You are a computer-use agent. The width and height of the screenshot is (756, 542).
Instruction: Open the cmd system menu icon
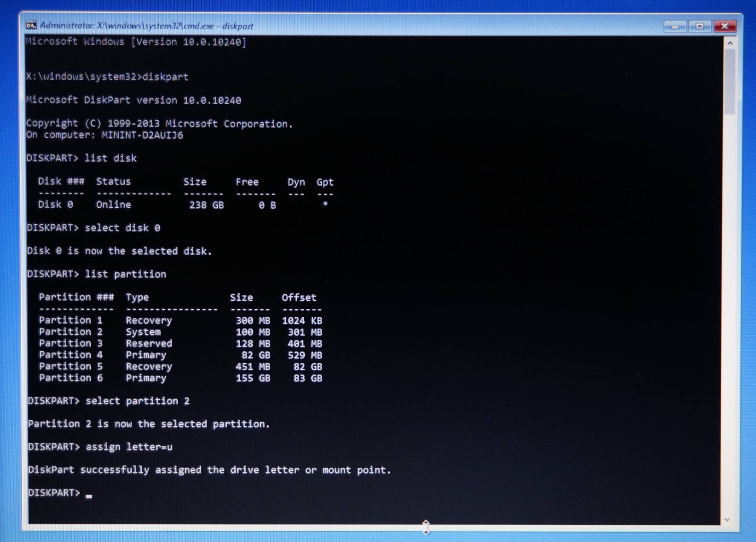32,25
